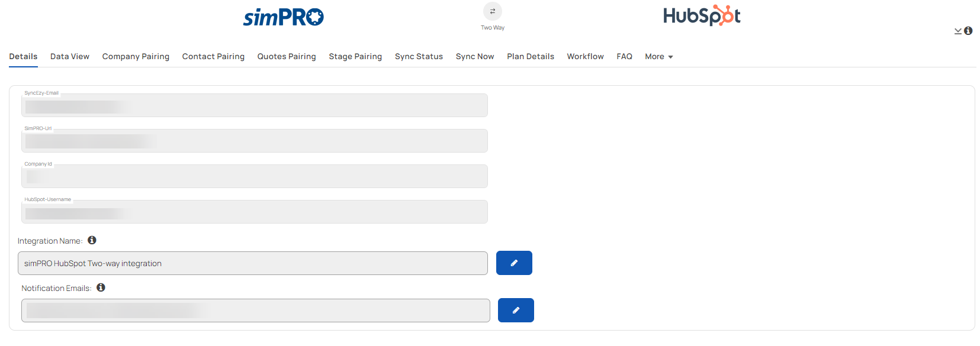Go to the Company Pairing tab

(x=136, y=57)
